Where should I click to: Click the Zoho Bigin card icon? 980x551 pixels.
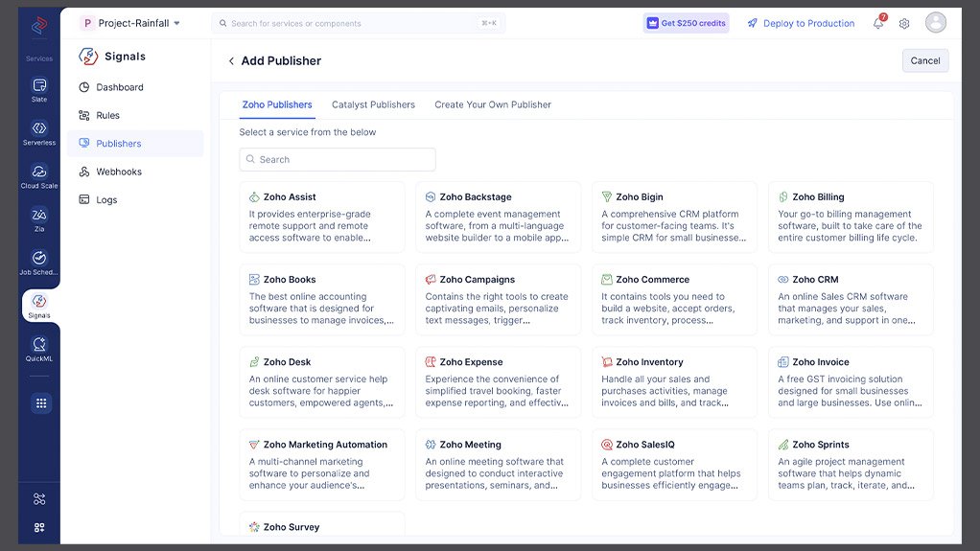click(x=607, y=196)
